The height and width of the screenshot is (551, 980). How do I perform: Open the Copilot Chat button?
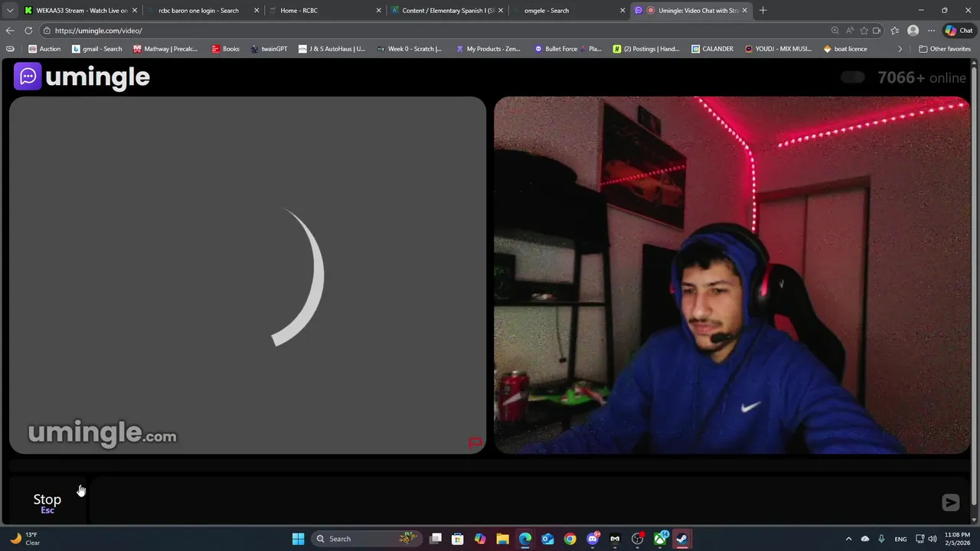coord(959,31)
